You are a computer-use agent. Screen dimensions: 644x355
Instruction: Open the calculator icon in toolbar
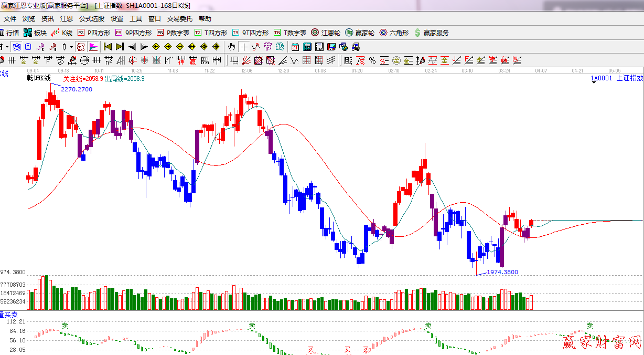tap(307, 46)
